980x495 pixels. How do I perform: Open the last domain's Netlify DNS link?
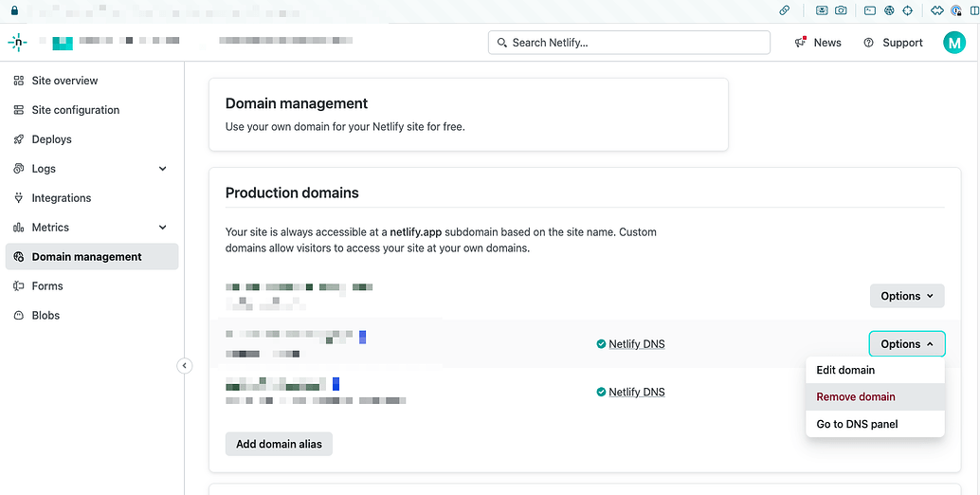(636, 392)
